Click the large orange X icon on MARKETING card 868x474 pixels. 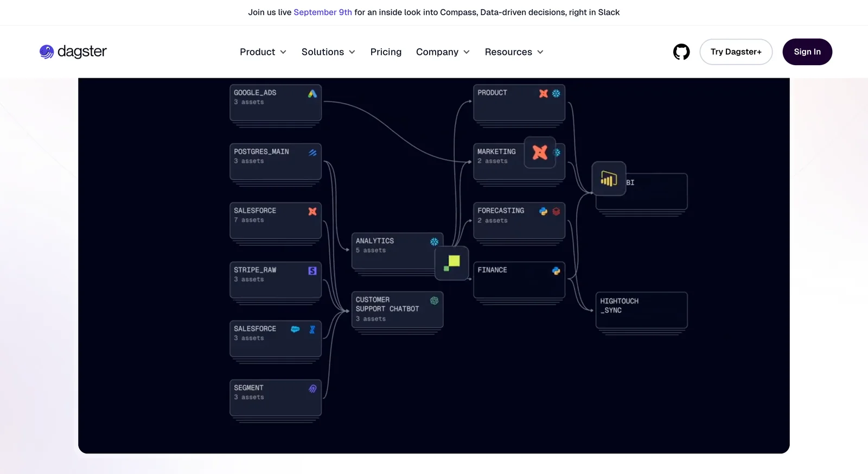coord(540,153)
